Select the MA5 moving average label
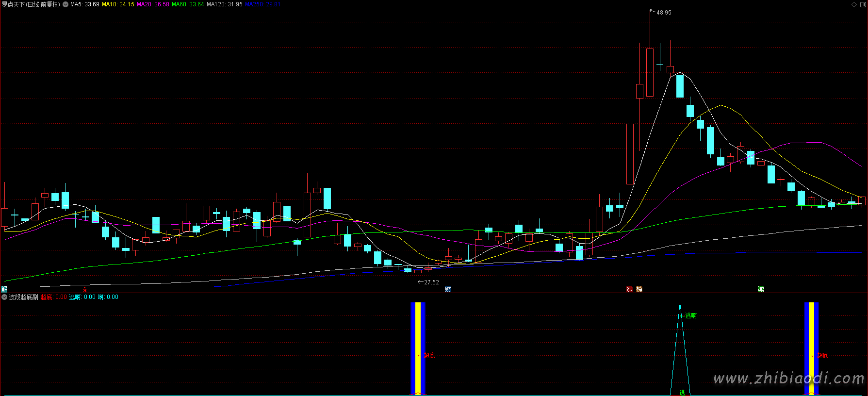Screen dimensions: 868x396 (85, 4)
